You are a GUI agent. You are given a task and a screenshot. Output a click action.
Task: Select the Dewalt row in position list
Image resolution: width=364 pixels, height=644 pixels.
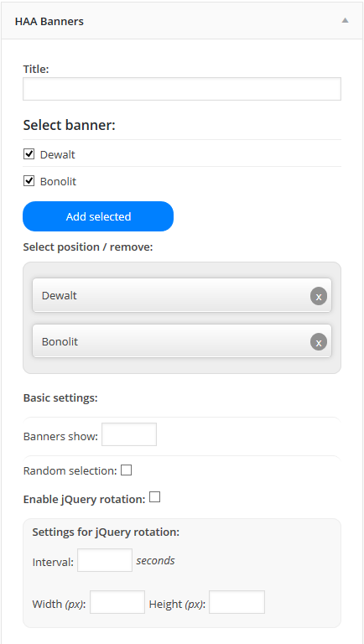182,295
